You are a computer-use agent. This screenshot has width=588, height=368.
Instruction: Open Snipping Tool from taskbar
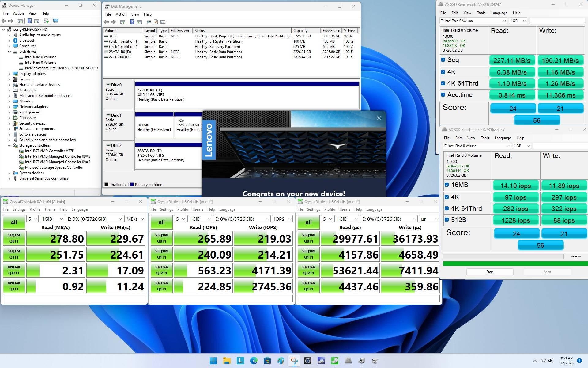[x=294, y=361]
